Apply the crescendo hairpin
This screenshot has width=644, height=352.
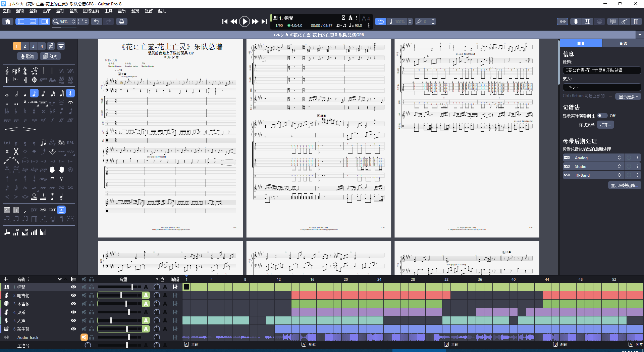(11, 129)
